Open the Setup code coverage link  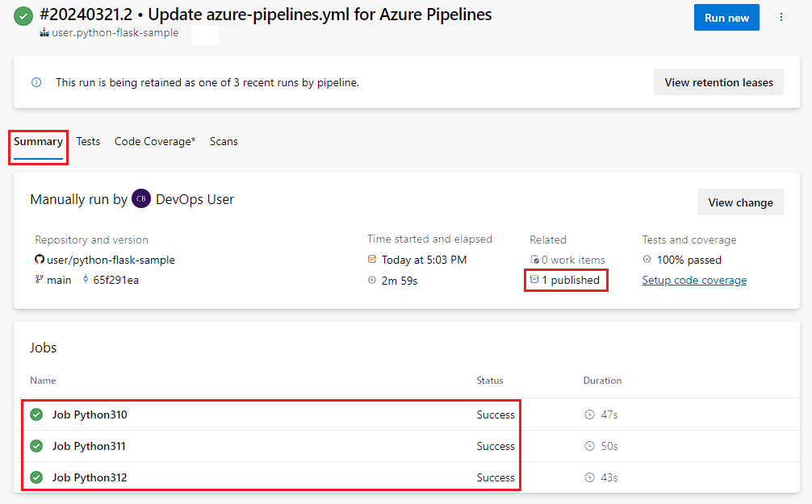tap(694, 280)
